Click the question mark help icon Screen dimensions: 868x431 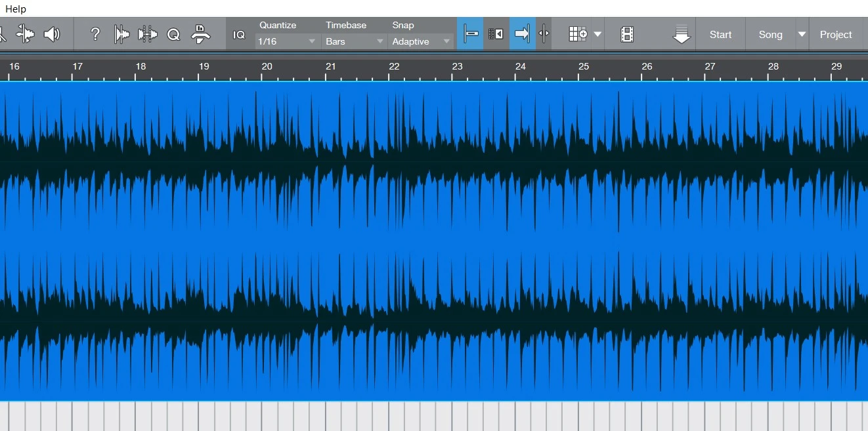(95, 34)
